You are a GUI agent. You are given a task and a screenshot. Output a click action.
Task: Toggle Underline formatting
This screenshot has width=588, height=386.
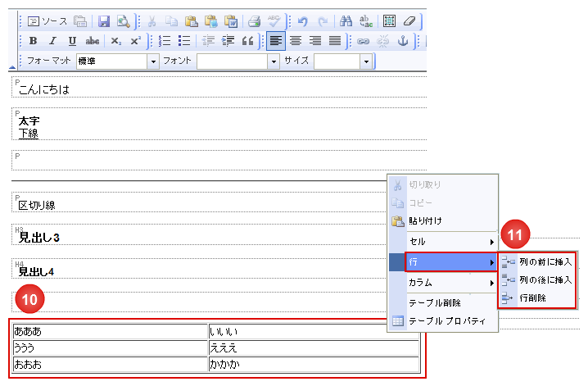pos(72,41)
